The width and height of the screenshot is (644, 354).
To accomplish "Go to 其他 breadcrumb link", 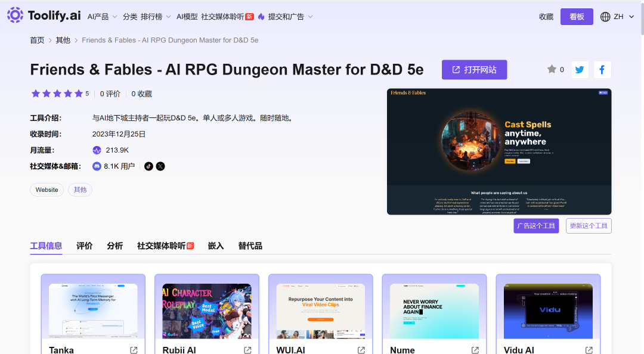I will click(x=63, y=41).
